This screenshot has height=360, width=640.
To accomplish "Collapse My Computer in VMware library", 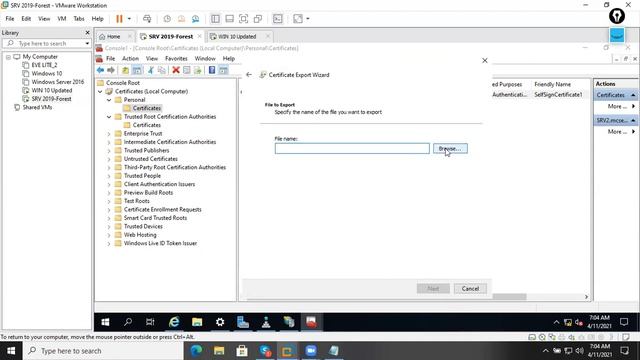I will click(x=8, y=57).
